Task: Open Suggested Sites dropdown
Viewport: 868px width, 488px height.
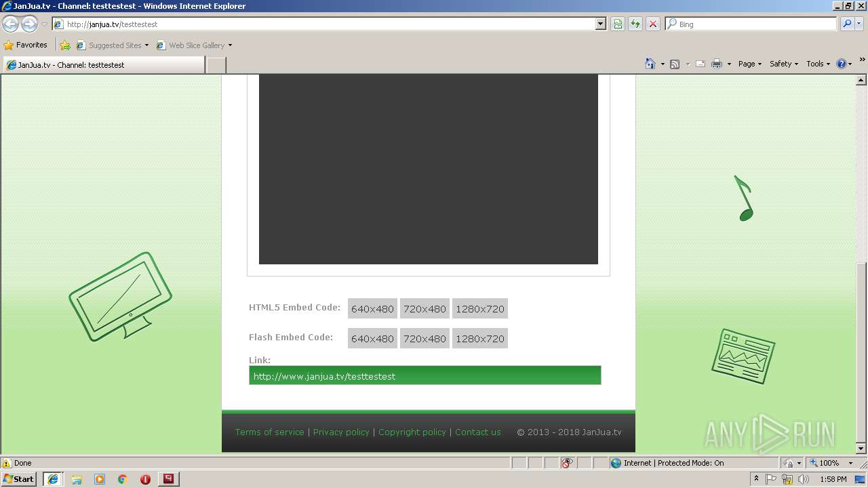Action: point(112,45)
